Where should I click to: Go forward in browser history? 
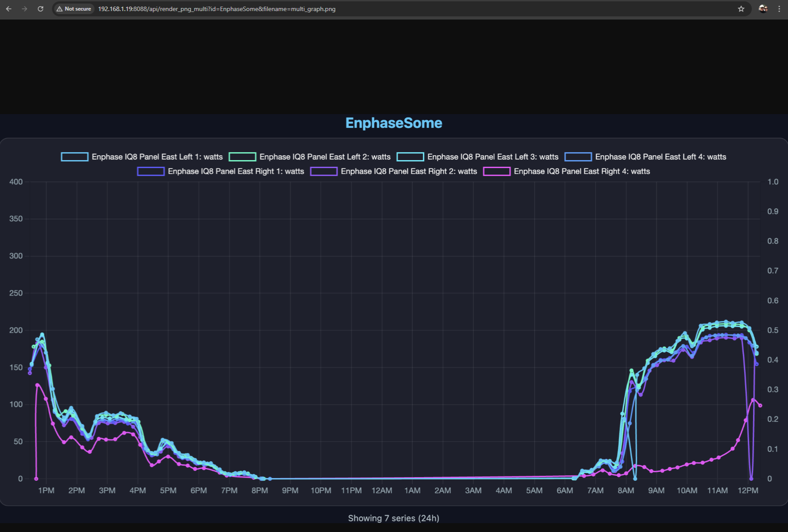point(24,9)
